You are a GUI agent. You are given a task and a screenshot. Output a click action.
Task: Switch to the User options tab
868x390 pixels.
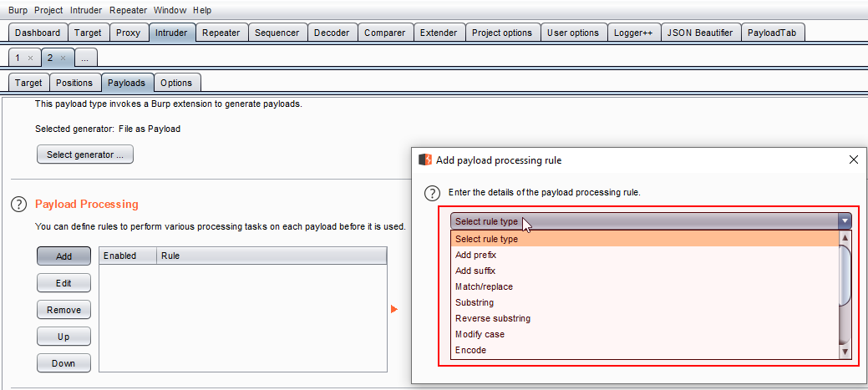click(x=573, y=33)
